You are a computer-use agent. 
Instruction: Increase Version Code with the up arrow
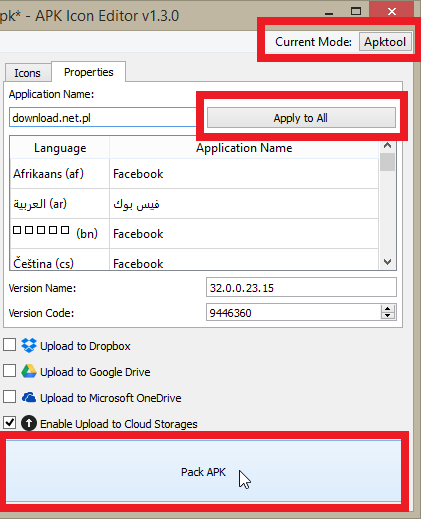tap(387, 309)
